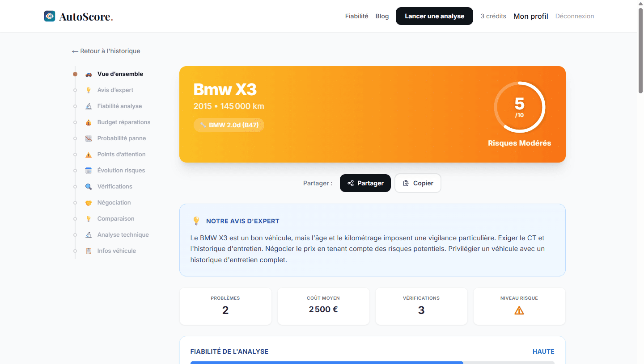Open Budget réparations section
644x364 pixels.
124,122
